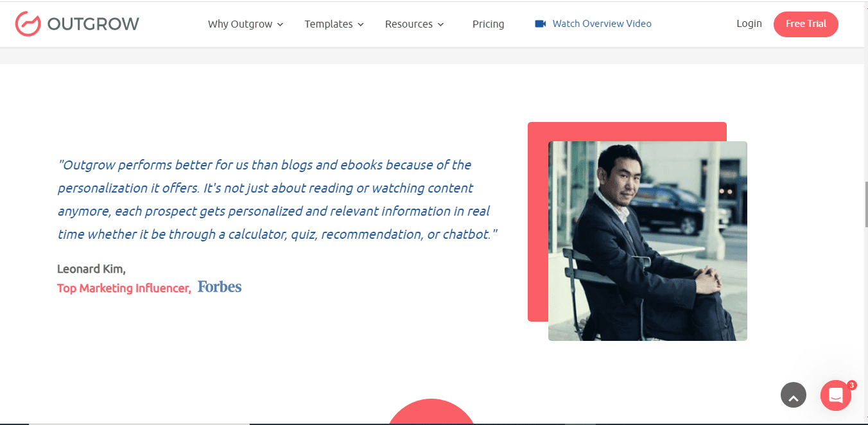Open the Why Outgrow menu
Viewport: 868px width, 425px height.
coord(240,24)
